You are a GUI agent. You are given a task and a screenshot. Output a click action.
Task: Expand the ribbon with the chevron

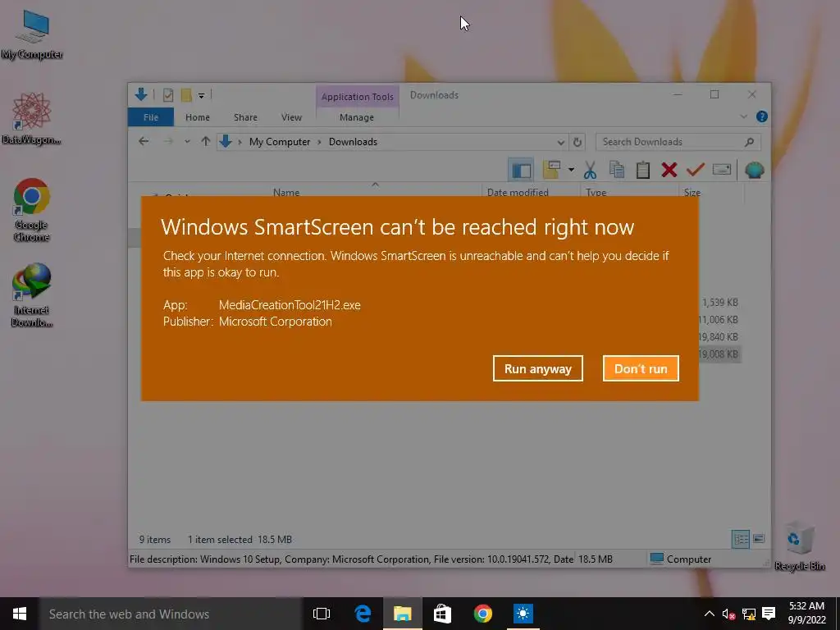(x=743, y=116)
